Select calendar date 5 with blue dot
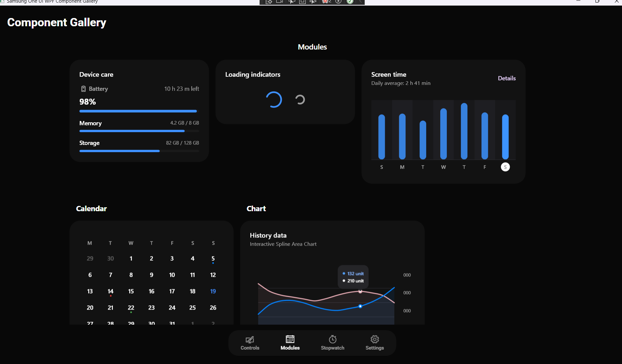 [x=213, y=258]
